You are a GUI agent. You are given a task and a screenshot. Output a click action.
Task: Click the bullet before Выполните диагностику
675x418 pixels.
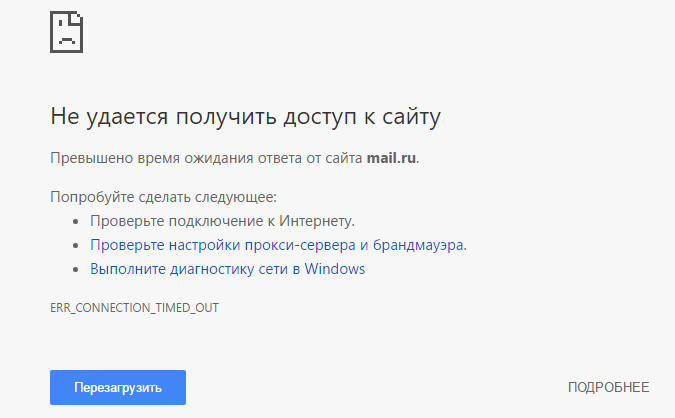76,270
